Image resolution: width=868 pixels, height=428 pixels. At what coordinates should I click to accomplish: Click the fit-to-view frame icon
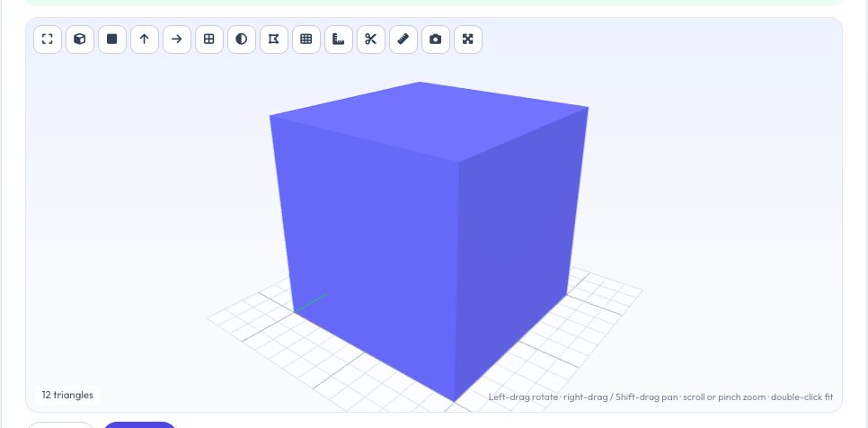tap(48, 40)
